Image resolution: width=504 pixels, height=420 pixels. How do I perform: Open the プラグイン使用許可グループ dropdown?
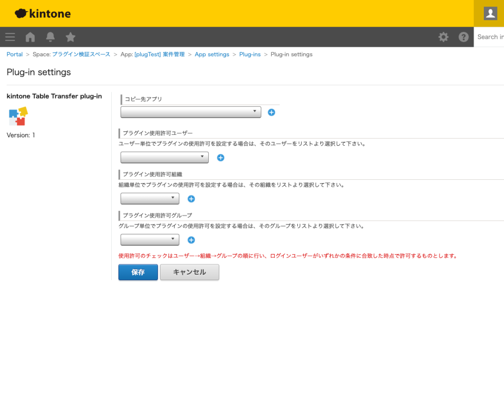150,240
